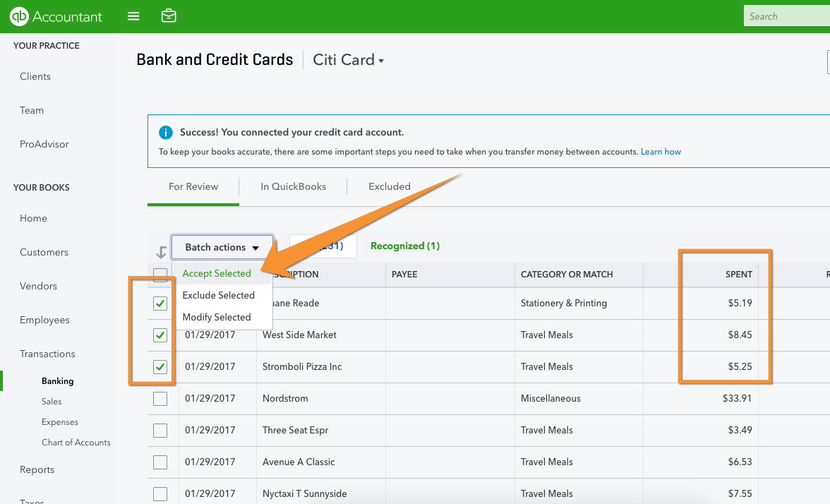This screenshot has height=504, width=830.
Task: Switch to the Excluded tab
Action: coord(390,186)
